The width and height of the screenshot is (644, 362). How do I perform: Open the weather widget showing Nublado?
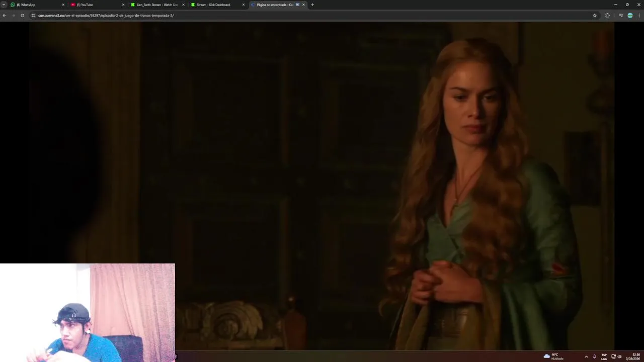click(x=553, y=356)
